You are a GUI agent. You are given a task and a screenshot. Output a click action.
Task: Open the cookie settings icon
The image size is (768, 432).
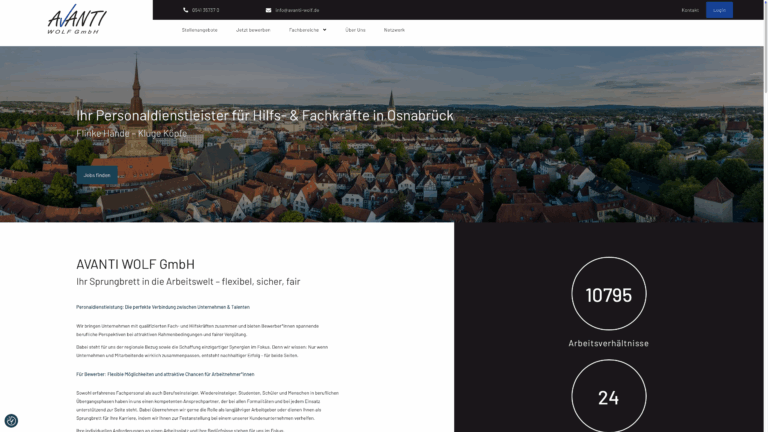pos(11,421)
